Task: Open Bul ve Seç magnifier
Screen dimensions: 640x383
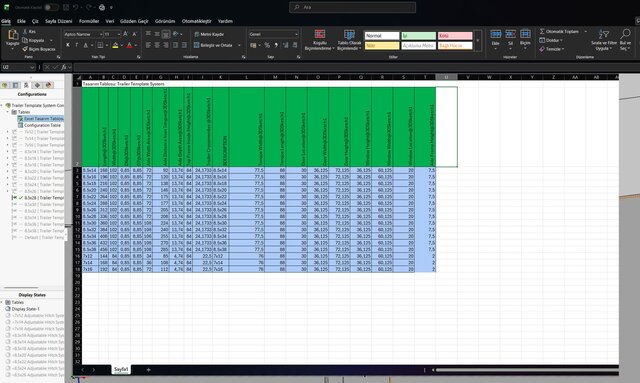Action: point(625,33)
